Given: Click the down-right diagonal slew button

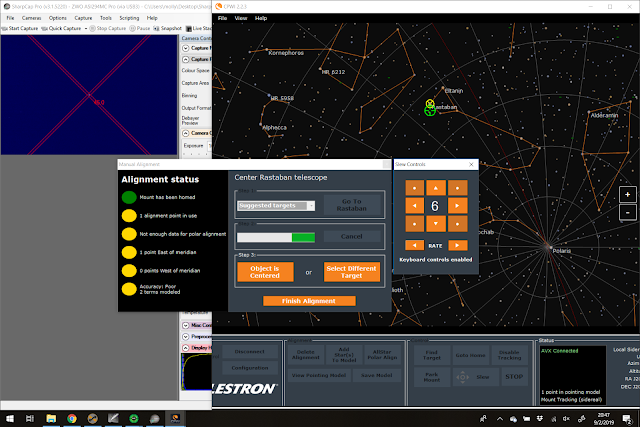Looking at the screenshot, I should click(458, 224).
